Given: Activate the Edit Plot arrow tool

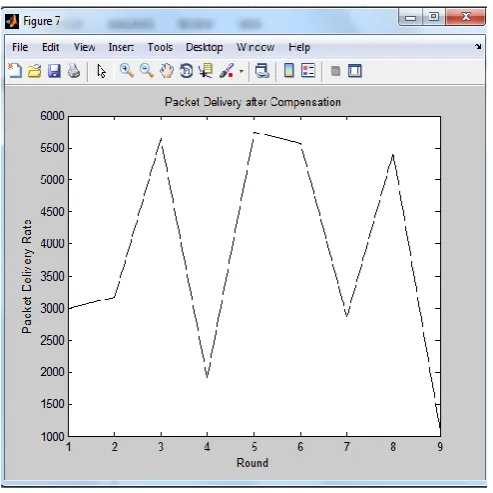Looking at the screenshot, I should [101, 71].
